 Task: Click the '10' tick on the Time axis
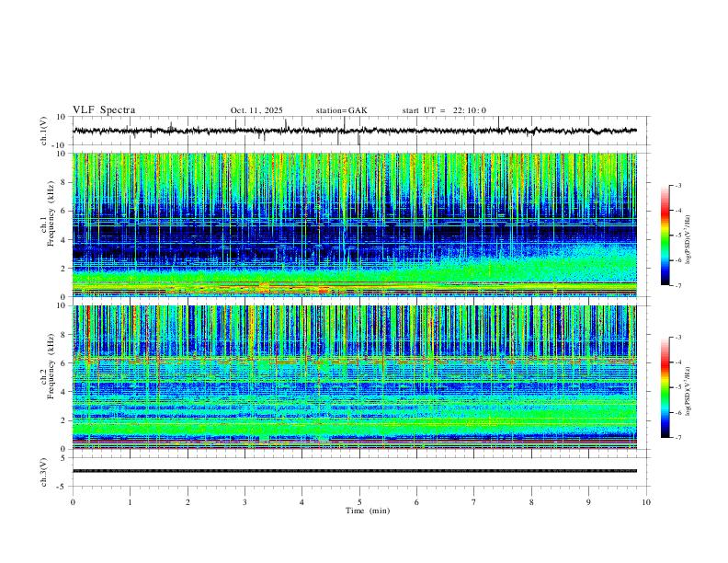point(646,502)
